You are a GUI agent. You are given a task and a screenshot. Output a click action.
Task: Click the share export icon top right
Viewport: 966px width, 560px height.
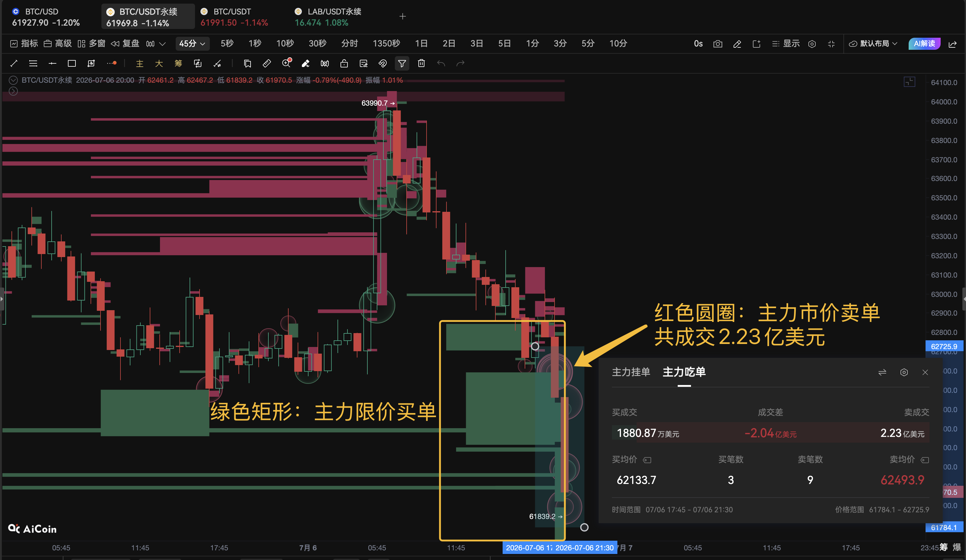tap(953, 44)
